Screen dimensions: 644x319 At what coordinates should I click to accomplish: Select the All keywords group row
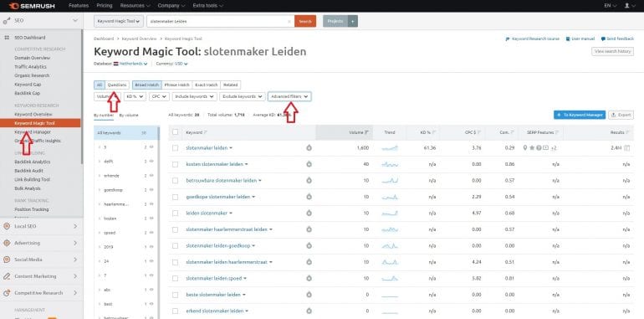(125, 133)
